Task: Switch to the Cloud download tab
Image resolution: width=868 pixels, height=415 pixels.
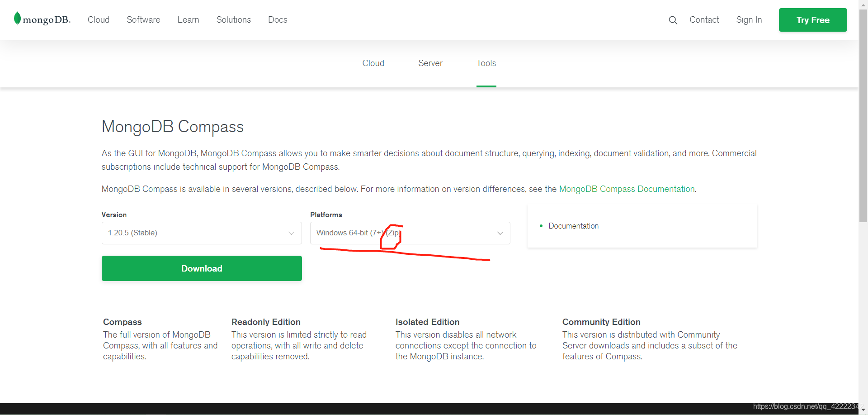Action: pos(373,63)
